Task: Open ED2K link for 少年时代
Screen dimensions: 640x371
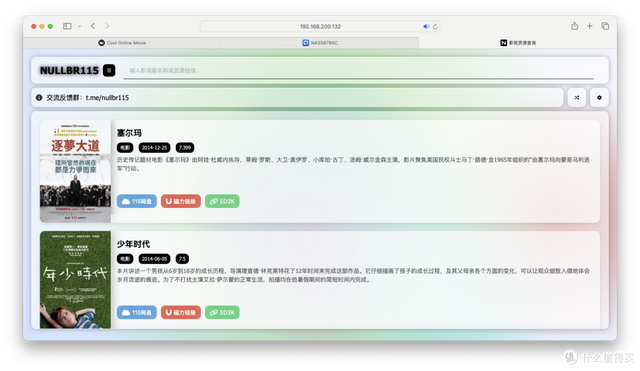Action: tap(222, 312)
